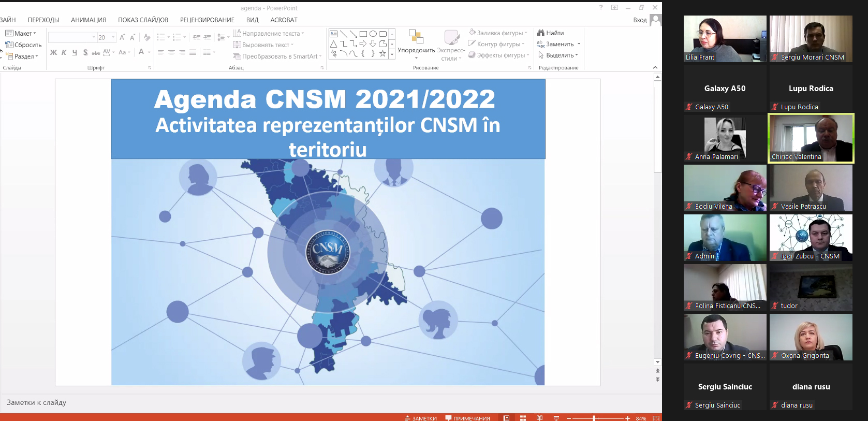868x421 pixels.
Task: Open the ACROBAT ribbon tab
Action: (x=284, y=20)
